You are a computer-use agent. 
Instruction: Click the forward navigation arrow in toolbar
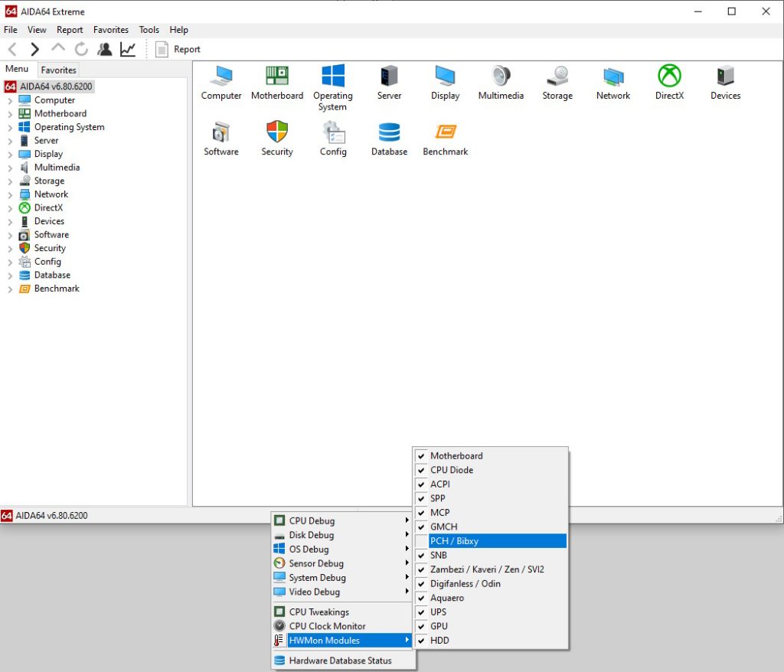[34, 49]
